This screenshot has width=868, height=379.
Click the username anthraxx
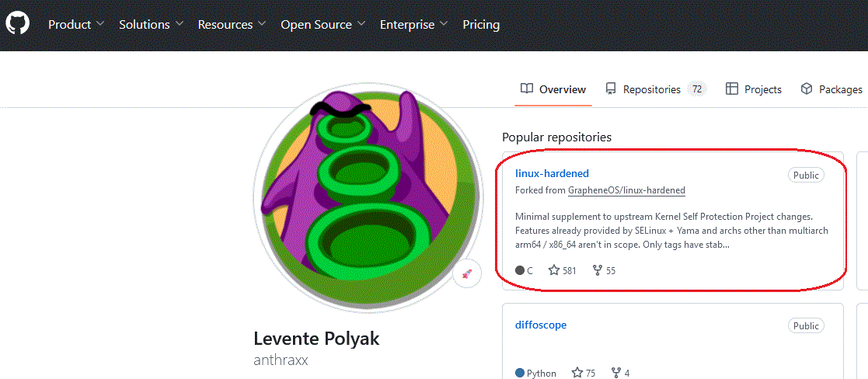(x=281, y=360)
